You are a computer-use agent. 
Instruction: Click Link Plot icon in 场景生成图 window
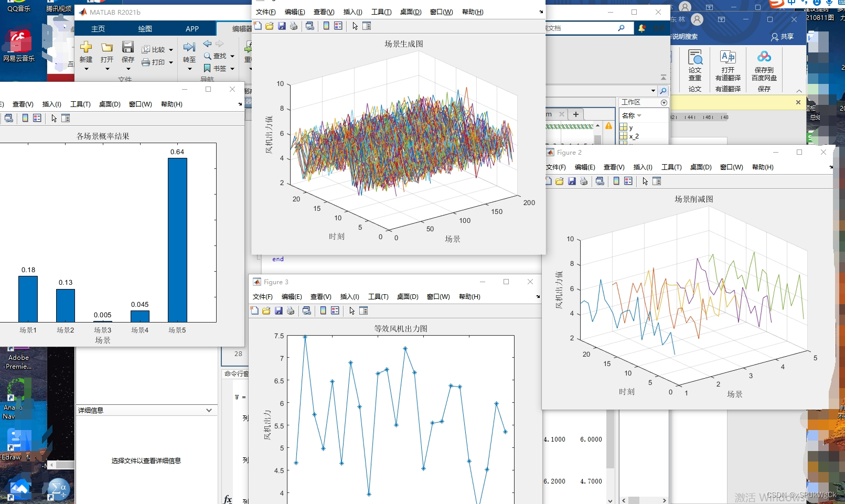pyautogui.click(x=310, y=26)
